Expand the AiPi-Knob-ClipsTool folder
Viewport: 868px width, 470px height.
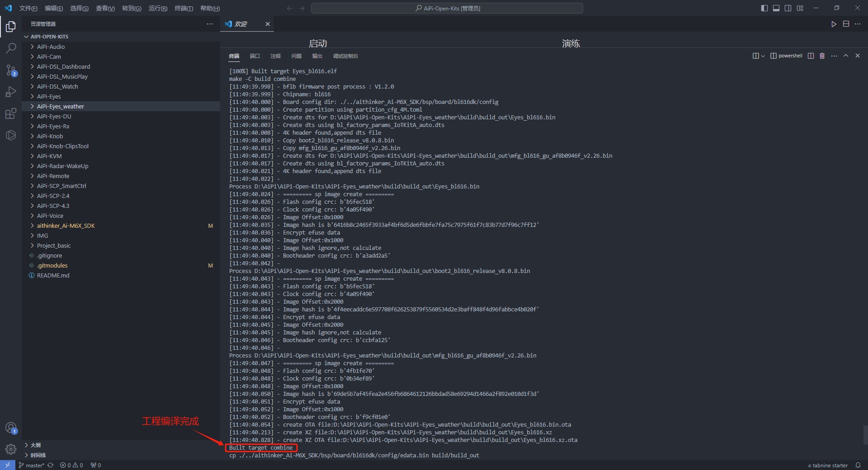tap(121, 146)
